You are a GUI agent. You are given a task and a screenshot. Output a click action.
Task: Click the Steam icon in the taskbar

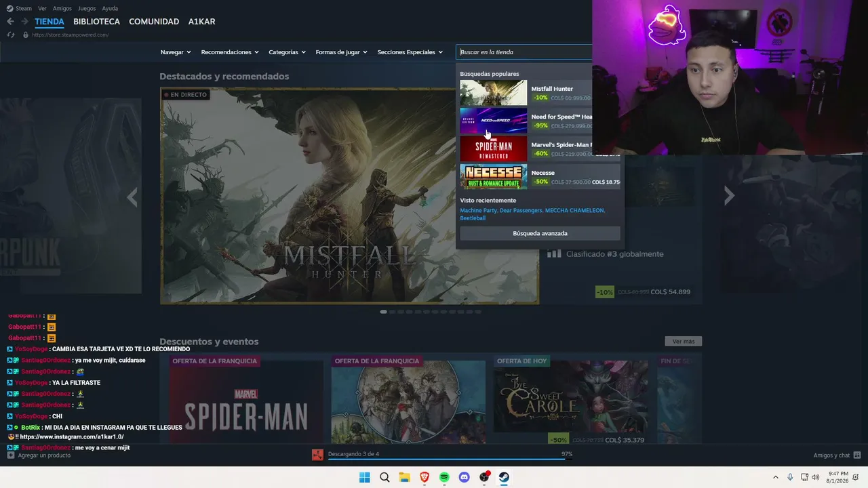coord(505,477)
